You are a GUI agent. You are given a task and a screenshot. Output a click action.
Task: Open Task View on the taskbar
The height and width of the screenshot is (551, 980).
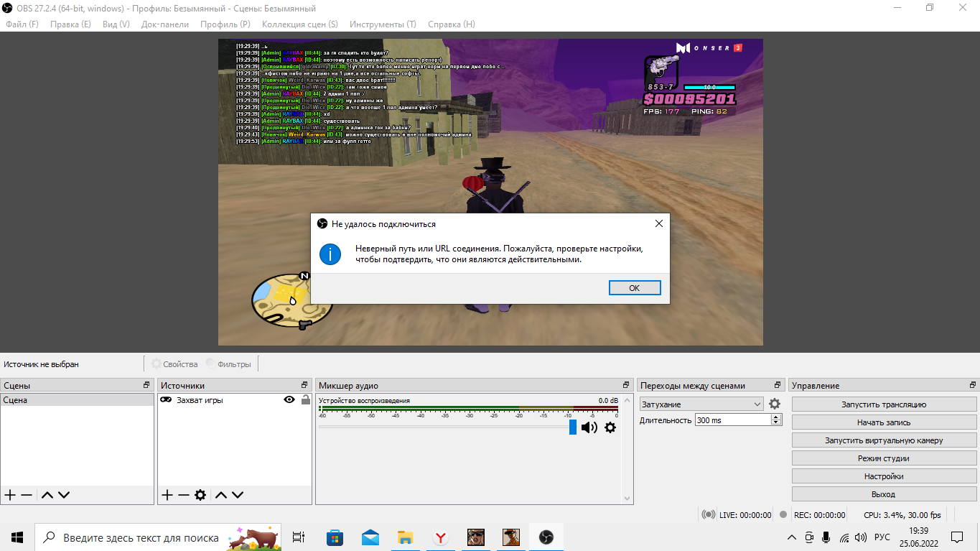(299, 537)
